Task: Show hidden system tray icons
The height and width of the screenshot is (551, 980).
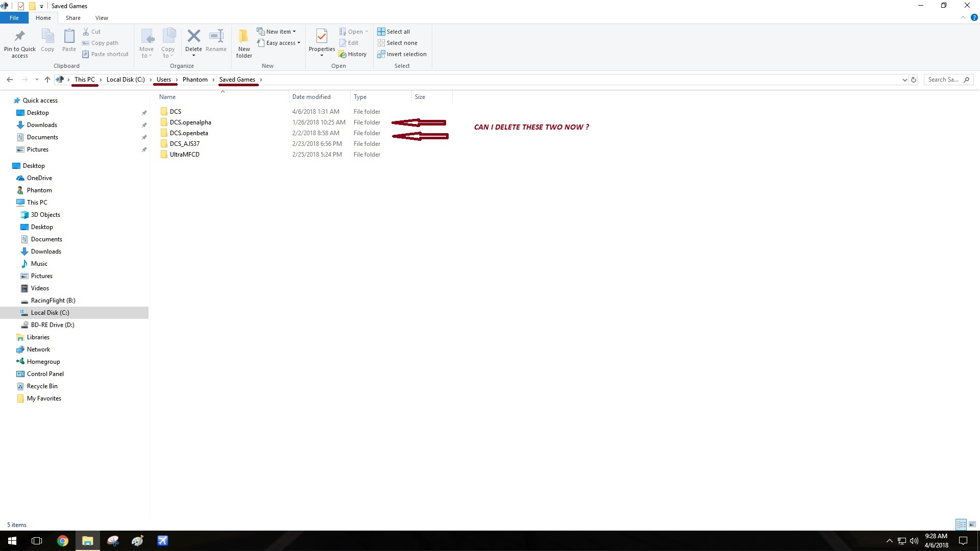Action: 889,541
